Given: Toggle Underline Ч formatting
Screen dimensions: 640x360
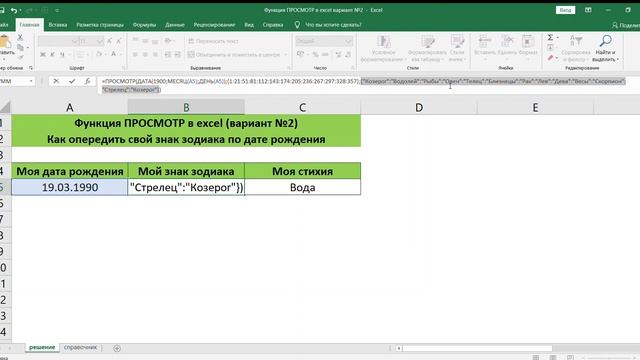Looking at the screenshot, I should click(x=62, y=54).
